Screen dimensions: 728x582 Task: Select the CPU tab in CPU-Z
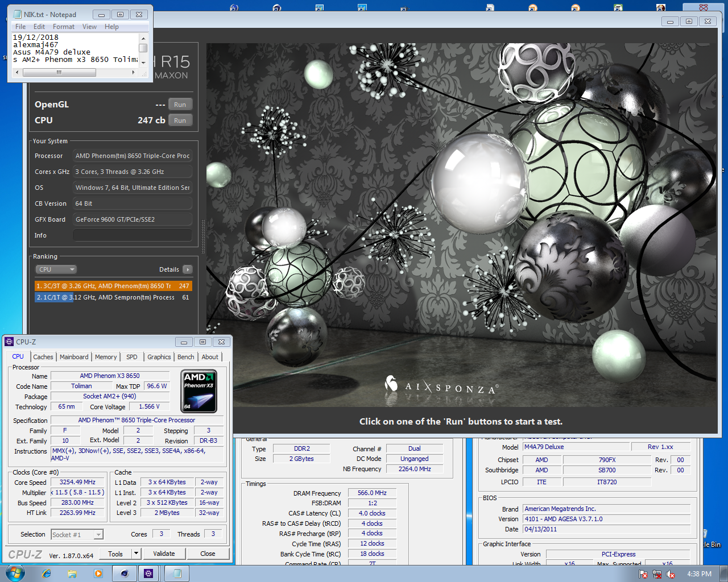pos(18,356)
